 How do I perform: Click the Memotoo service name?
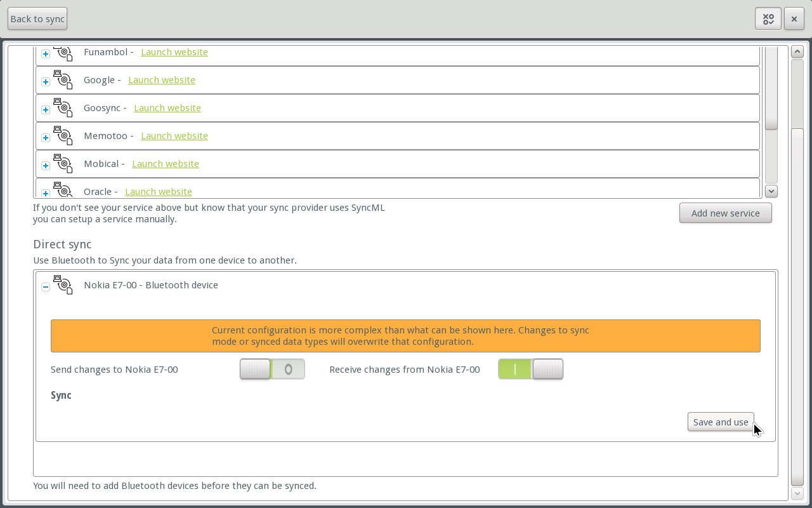pyautogui.click(x=105, y=136)
